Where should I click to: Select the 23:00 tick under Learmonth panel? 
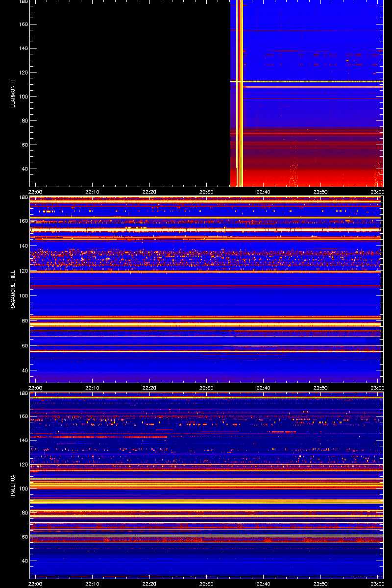click(377, 192)
